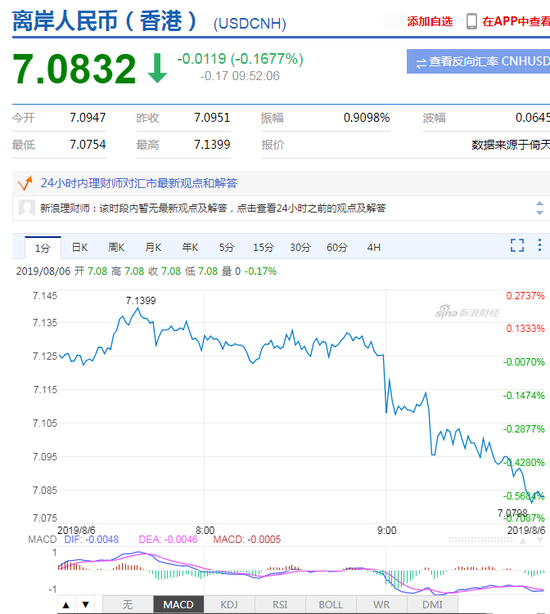
Task: Click the 新浪理财师 avatar thumbnail
Action: point(27,208)
